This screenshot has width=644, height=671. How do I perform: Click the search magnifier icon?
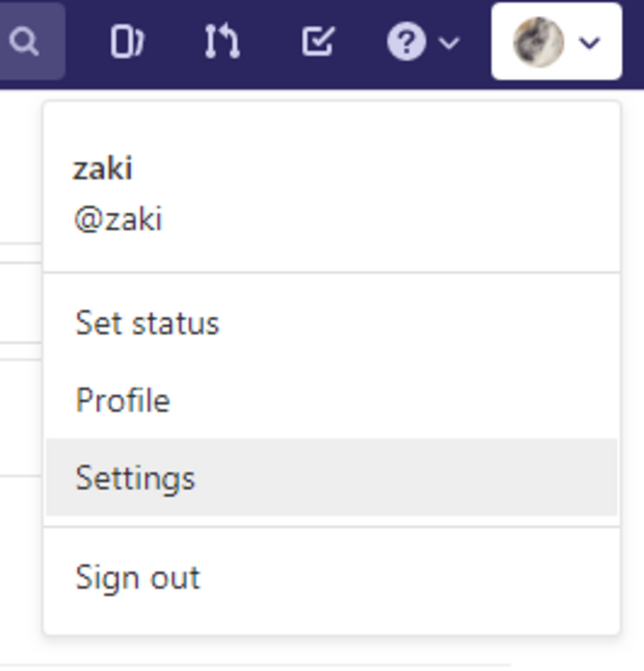24,42
